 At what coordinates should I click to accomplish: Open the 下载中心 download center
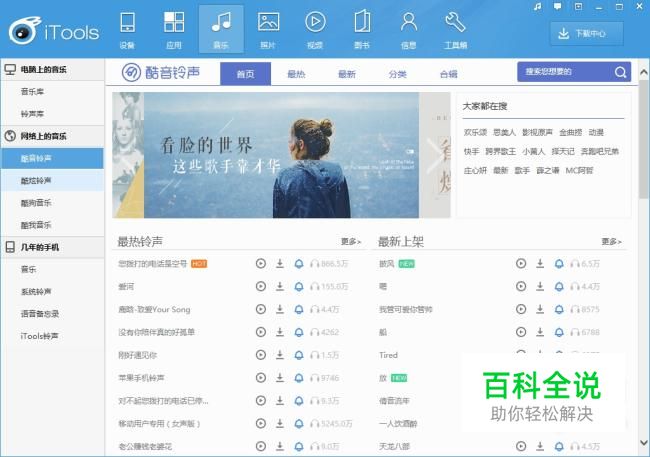click(587, 34)
